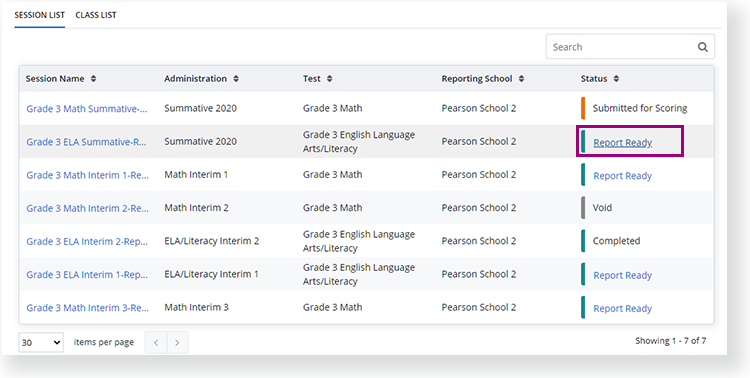Open the items per page dropdown

41,343
